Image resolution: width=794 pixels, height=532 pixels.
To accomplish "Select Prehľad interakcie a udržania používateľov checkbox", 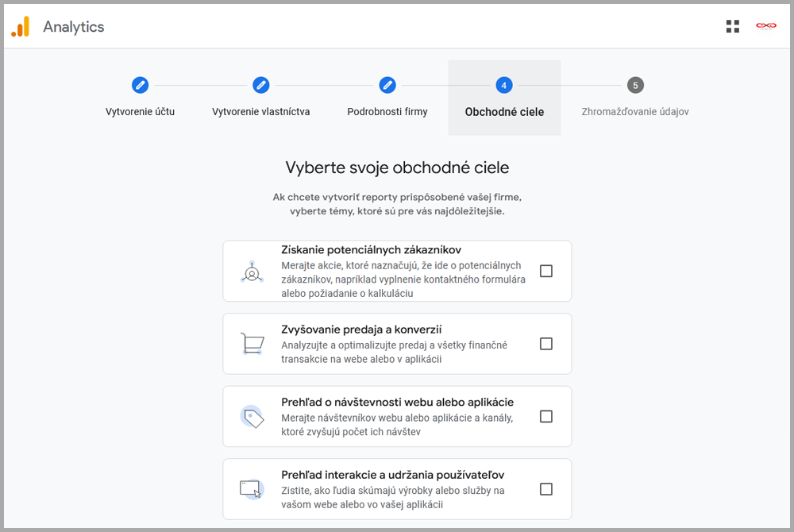I will pyautogui.click(x=546, y=489).
